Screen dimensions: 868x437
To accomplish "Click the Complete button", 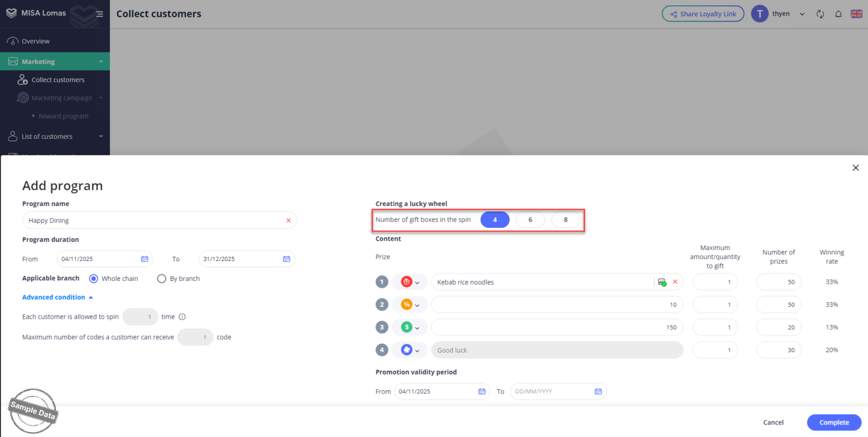I will click(x=834, y=422).
